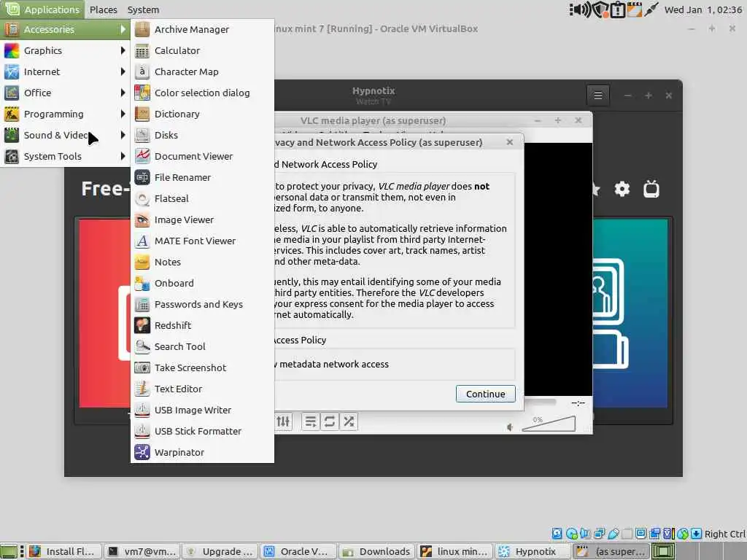Open the Applications menu
747x560 pixels.
click(x=42, y=9)
